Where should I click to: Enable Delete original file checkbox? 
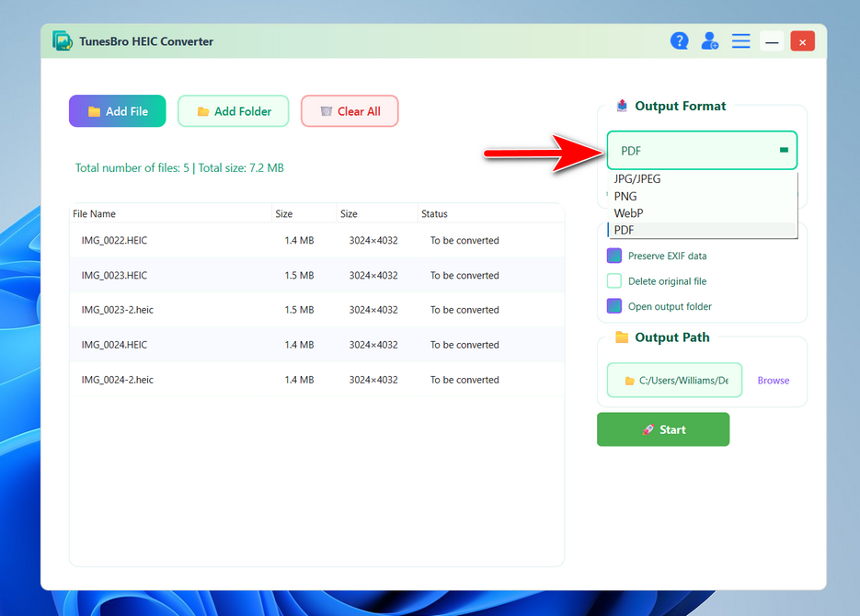pyautogui.click(x=614, y=281)
